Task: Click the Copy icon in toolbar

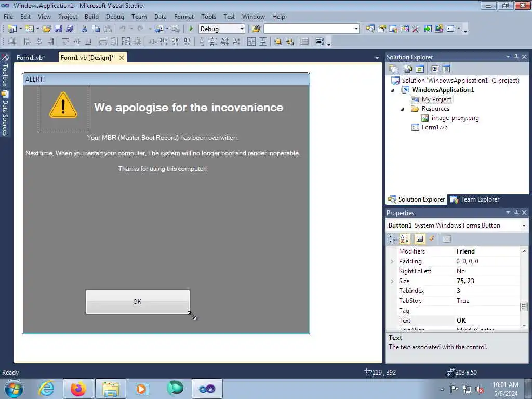Action: coord(96,29)
